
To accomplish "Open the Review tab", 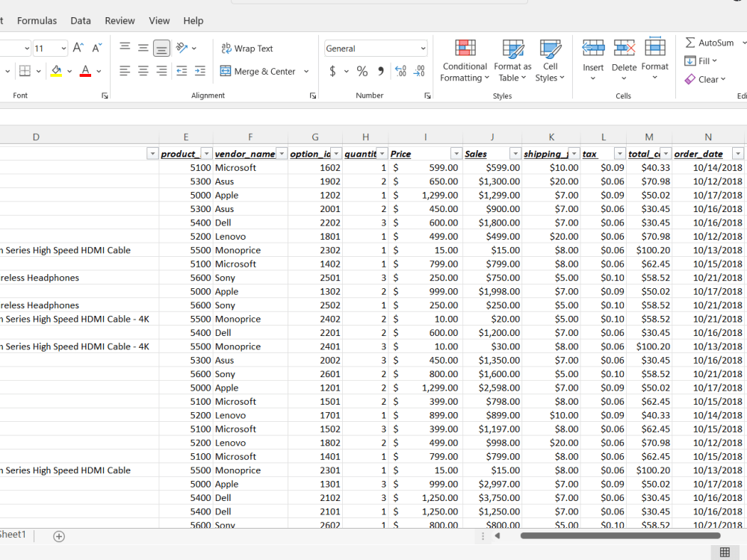I will pos(120,20).
